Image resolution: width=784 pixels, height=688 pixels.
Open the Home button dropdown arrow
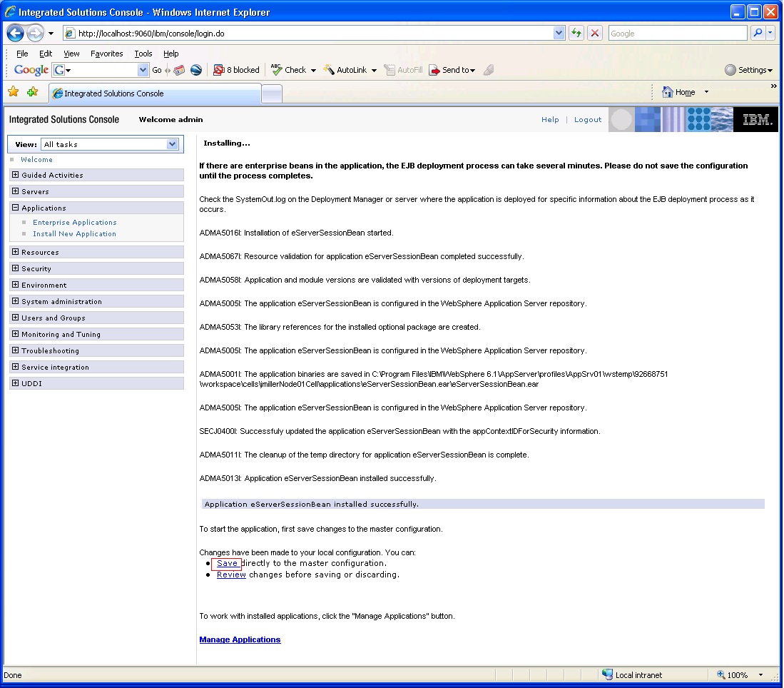[706, 92]
